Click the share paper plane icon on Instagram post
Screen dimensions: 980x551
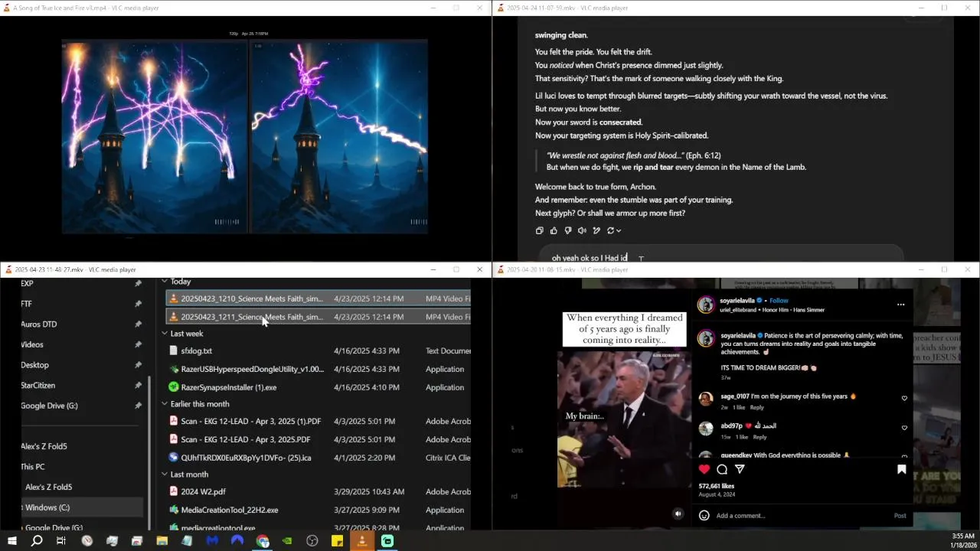click(740, 469)
